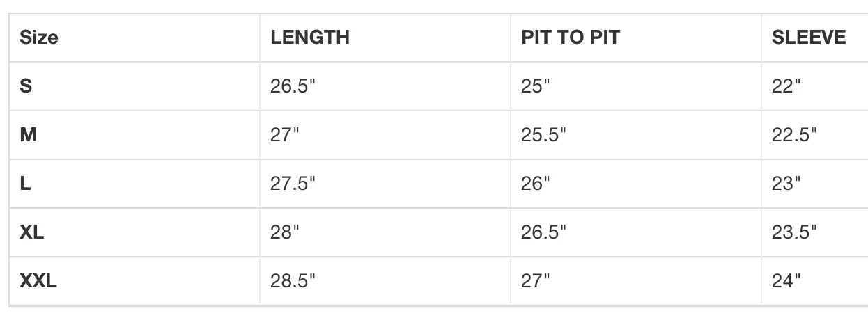
Task: Click the 24" sleeve value for XXL
Action: (x=786, y=281)
